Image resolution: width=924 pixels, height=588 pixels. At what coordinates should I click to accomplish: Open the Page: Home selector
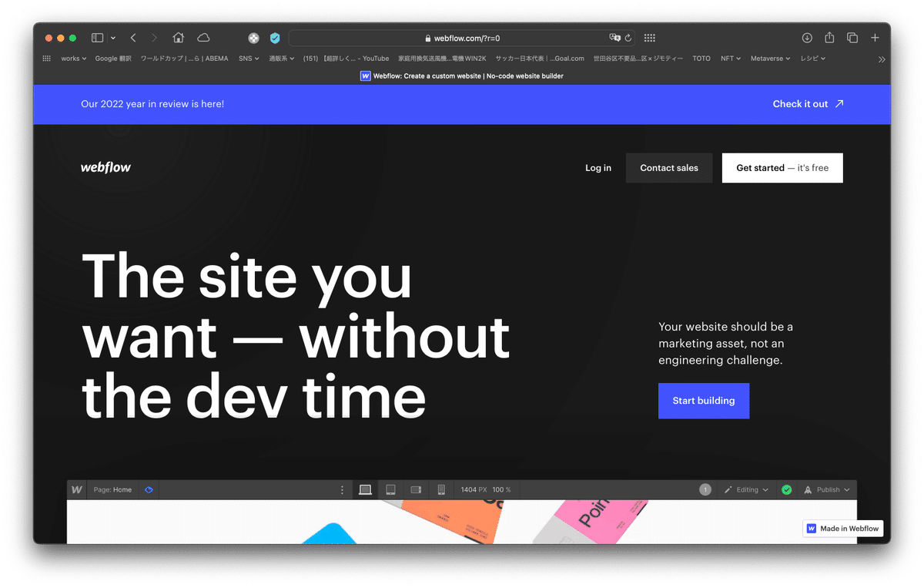pos(112,489)
